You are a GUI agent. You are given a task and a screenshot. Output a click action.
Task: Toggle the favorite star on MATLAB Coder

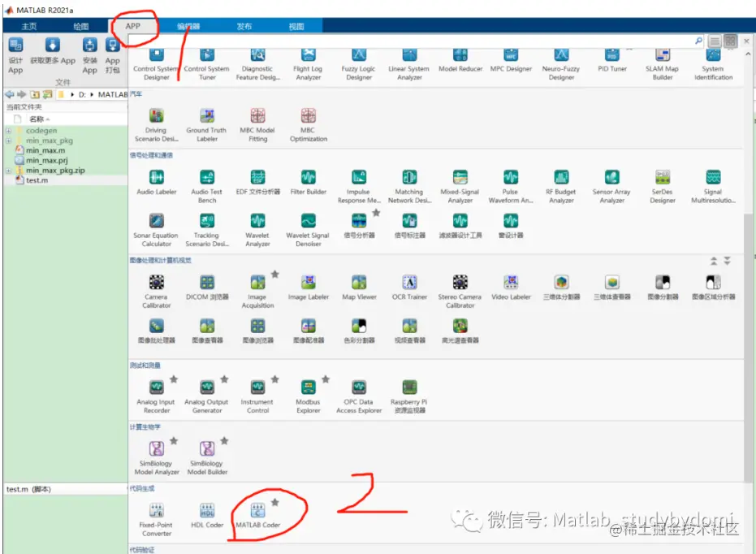pyautogui.click(x=274, y=502)
